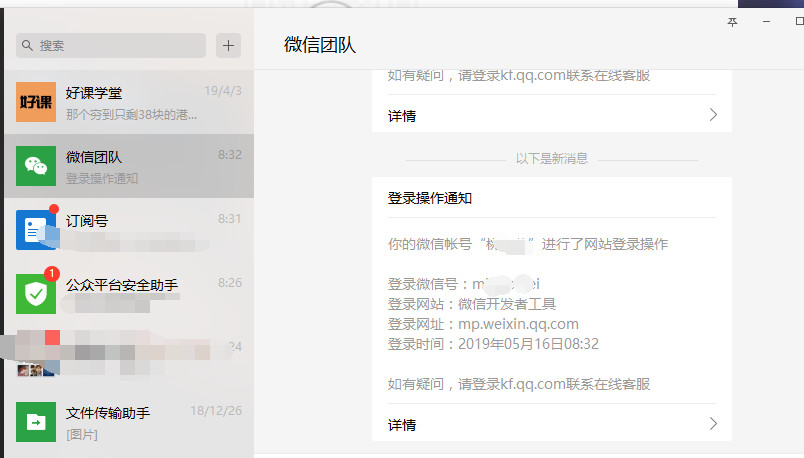Open the 订阅号 subscriptions row
804x458 pixels.
coord(129,230)
